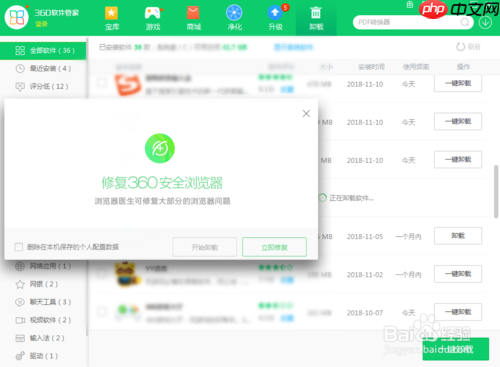Screen dimensions: 500x367
Task: Select 输入法 (2) category
Action: click(43, 338)
